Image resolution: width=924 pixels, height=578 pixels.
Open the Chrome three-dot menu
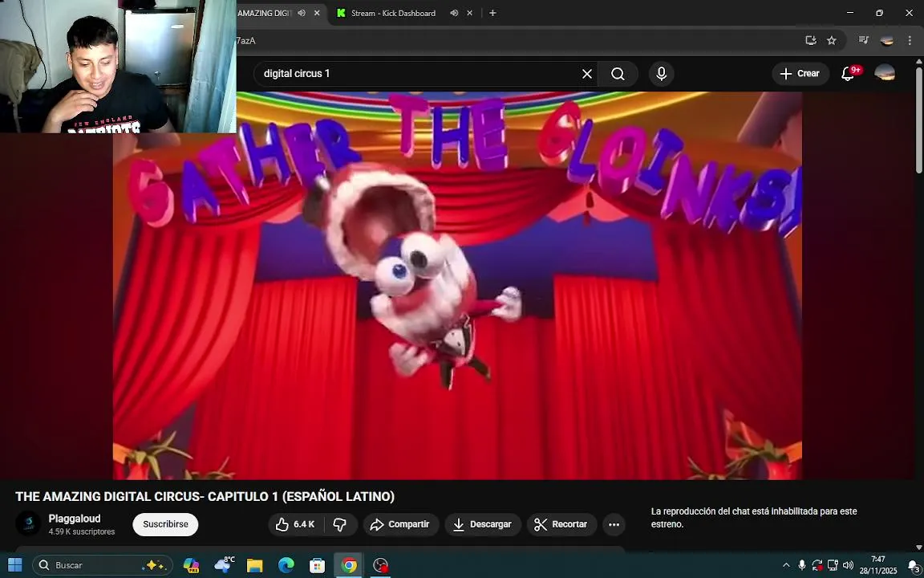pyautogui.click(x=910, y=40)
